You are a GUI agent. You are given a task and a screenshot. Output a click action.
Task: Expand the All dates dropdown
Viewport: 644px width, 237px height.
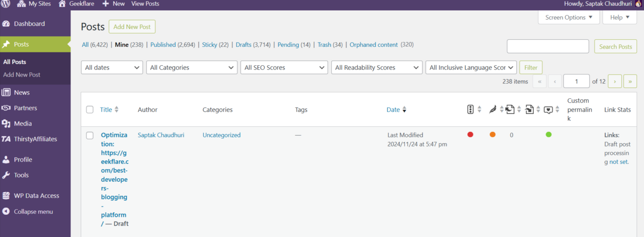112,67
